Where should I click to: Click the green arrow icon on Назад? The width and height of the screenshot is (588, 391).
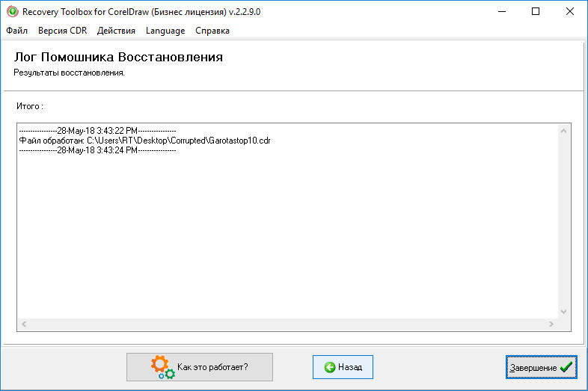click(x=330, y=367)
